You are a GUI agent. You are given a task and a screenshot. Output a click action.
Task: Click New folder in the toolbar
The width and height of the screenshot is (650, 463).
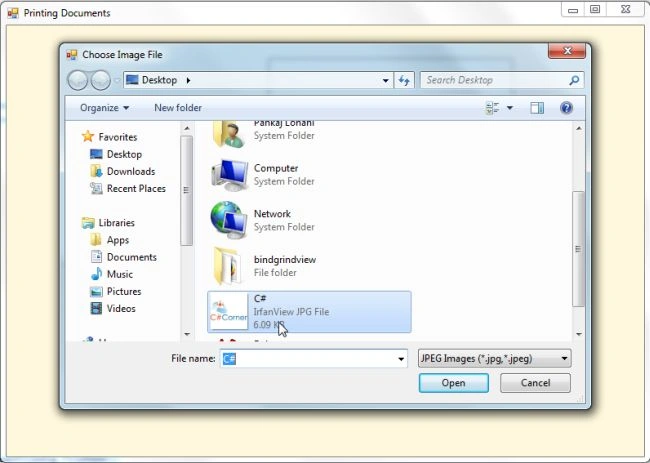(178, 108)
